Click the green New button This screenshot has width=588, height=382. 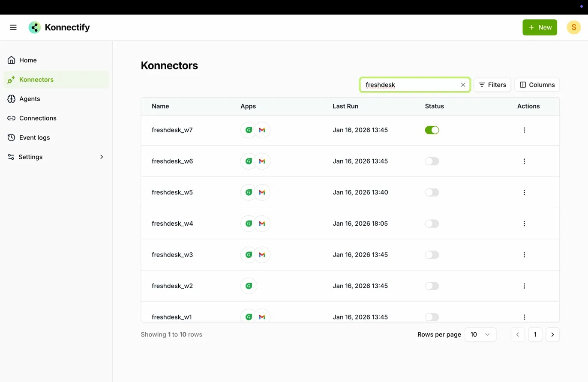point(540,27)
